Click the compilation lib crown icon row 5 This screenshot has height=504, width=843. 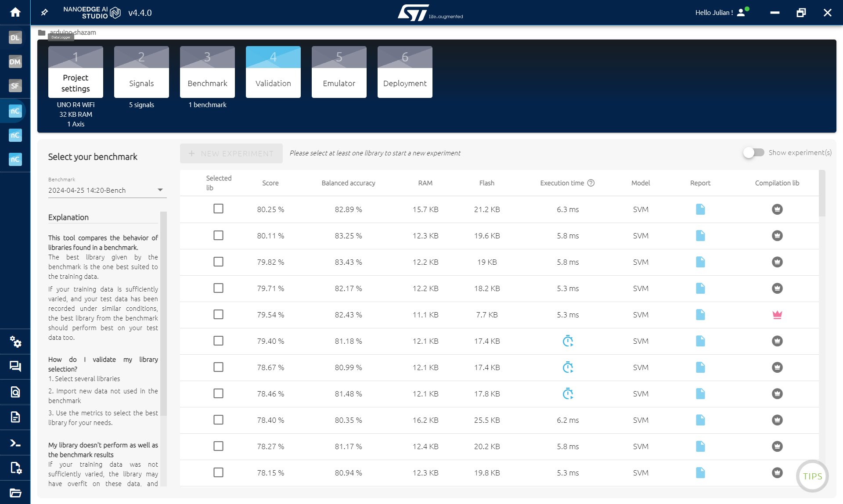coord(777,314)
